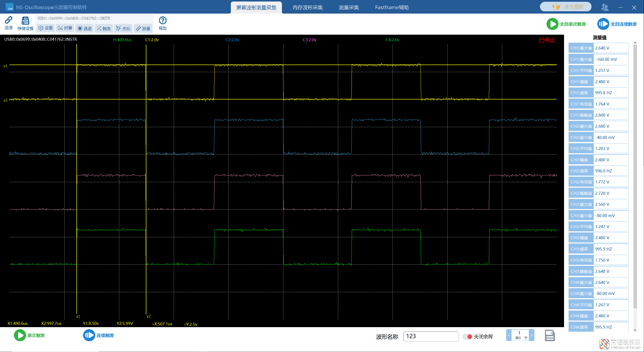
Task: Click the measurement list scrollbar up arrow
Action: click(x=635, y=43)
